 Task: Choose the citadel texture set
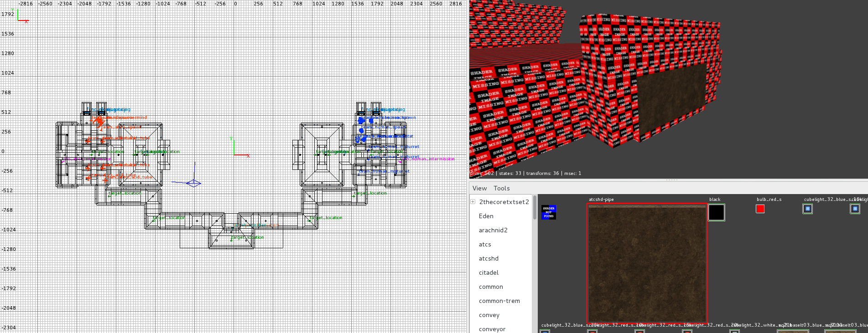point(489,272)
